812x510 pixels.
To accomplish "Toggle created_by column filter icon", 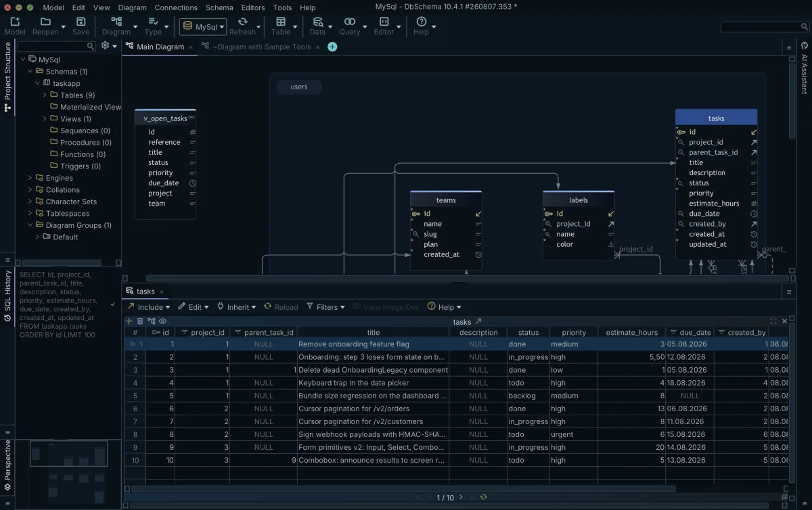I will (721, 332).
